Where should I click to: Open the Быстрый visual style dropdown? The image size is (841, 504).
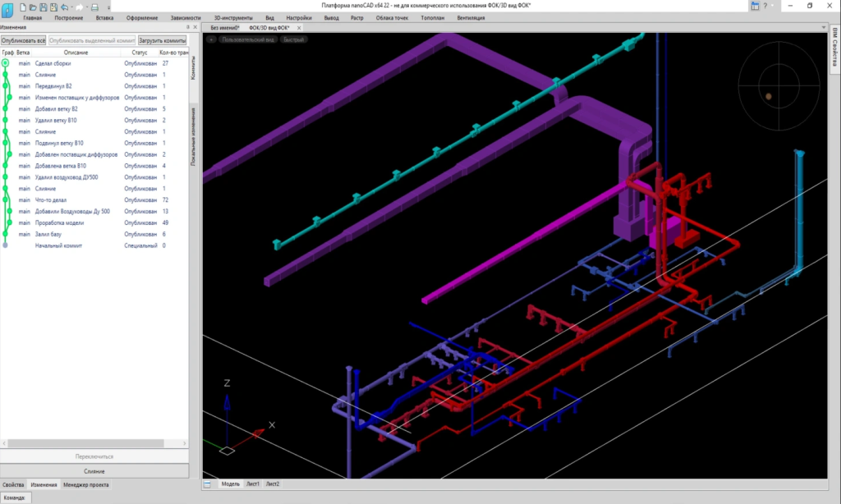pos(293,39)
